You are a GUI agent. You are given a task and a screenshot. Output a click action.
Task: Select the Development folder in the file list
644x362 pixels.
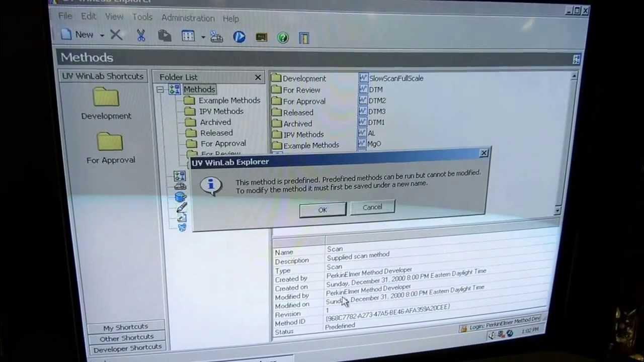304,78
